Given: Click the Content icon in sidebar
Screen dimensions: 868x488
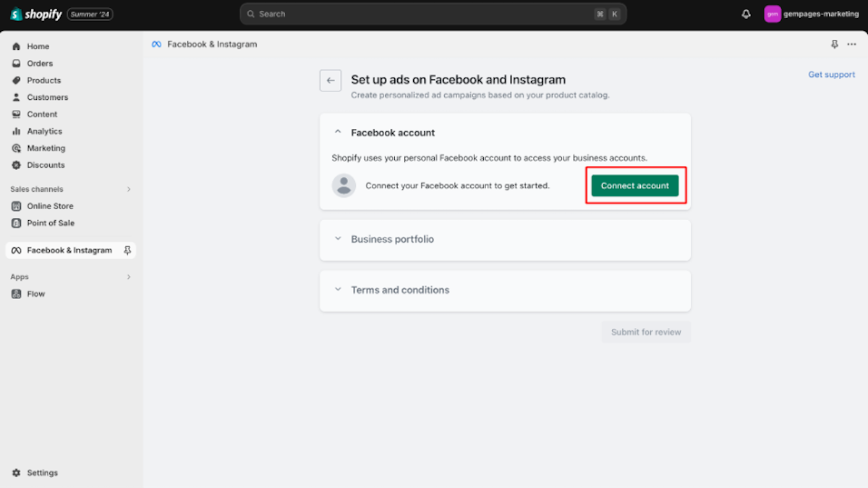Looking at the screenshot, I should 17,114.
